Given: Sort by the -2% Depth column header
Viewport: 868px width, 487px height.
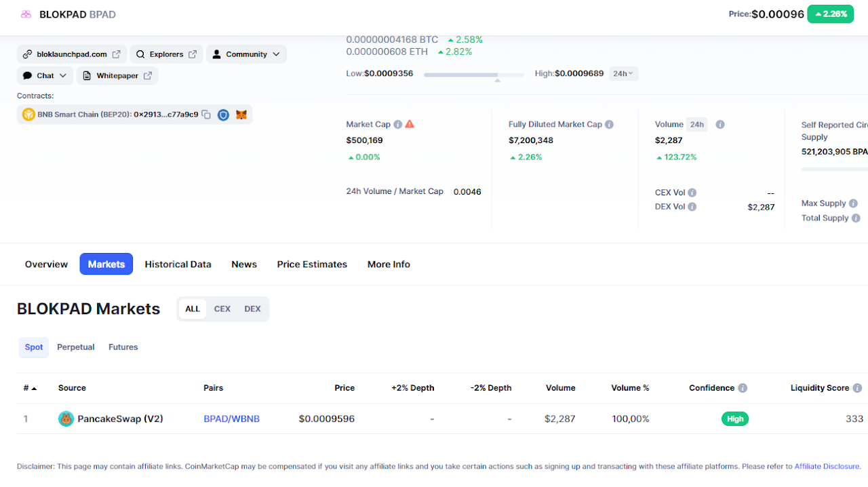Looking at the screenshot, I should (x=491, y=388).
